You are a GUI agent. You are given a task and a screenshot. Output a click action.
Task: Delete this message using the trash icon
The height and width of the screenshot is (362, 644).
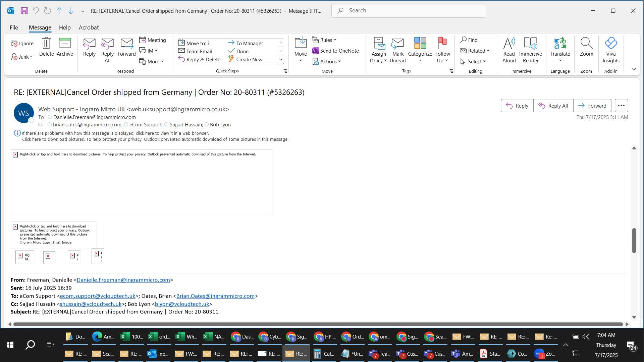46,47
